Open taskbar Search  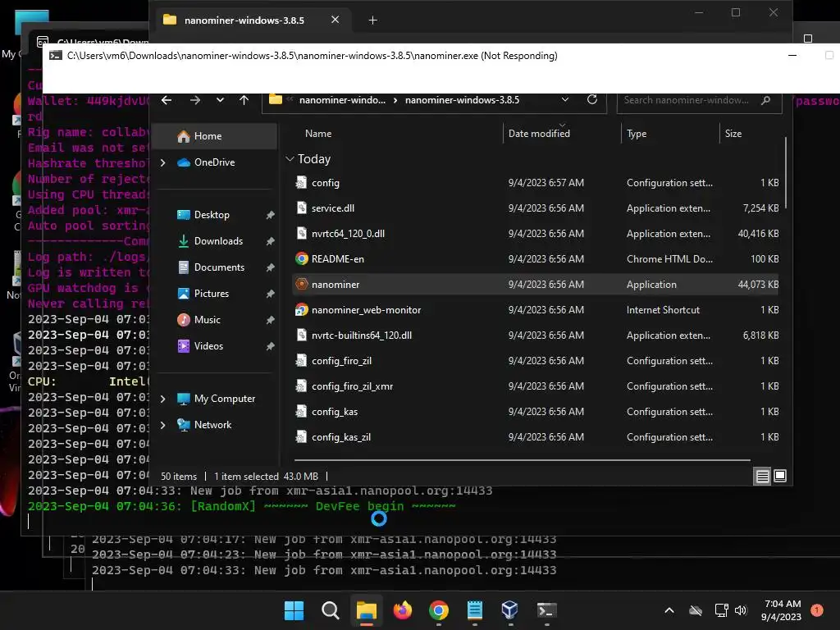(x=330, y=610)
